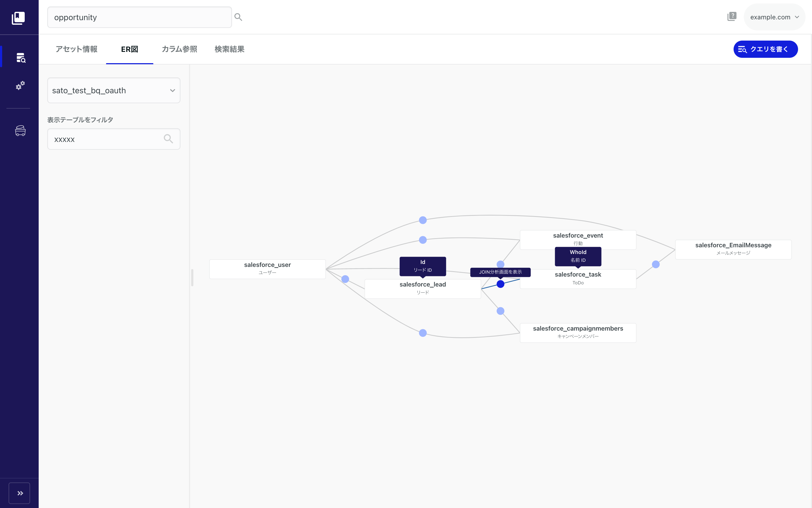Expand sidebar with double chevron button

pyautogui.click(x=19, y=493)
